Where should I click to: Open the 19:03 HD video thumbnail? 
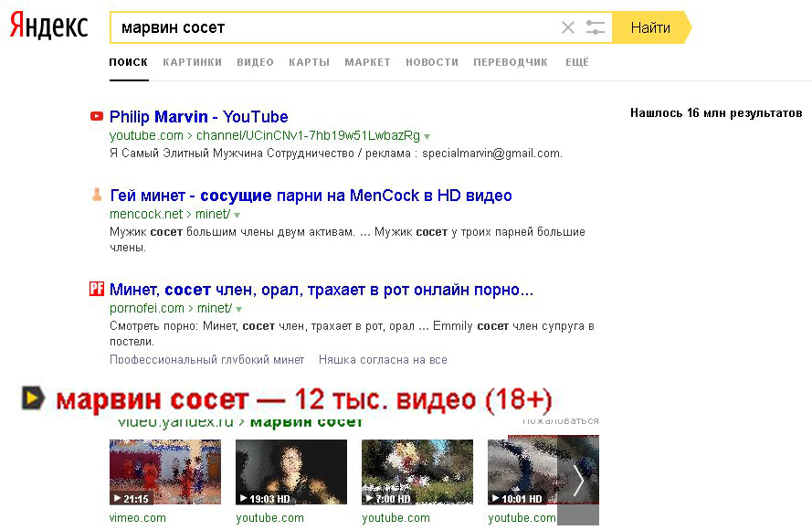tap(291, 472)
